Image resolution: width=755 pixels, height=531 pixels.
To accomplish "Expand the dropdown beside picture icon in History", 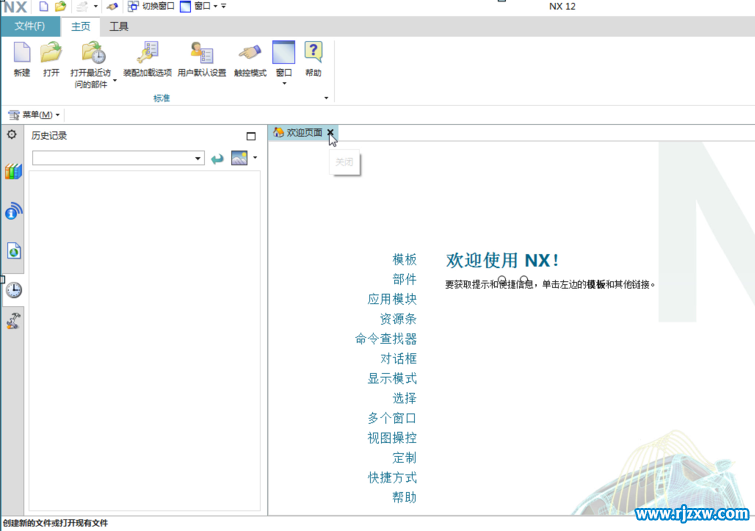I will (x=255, y=157).
